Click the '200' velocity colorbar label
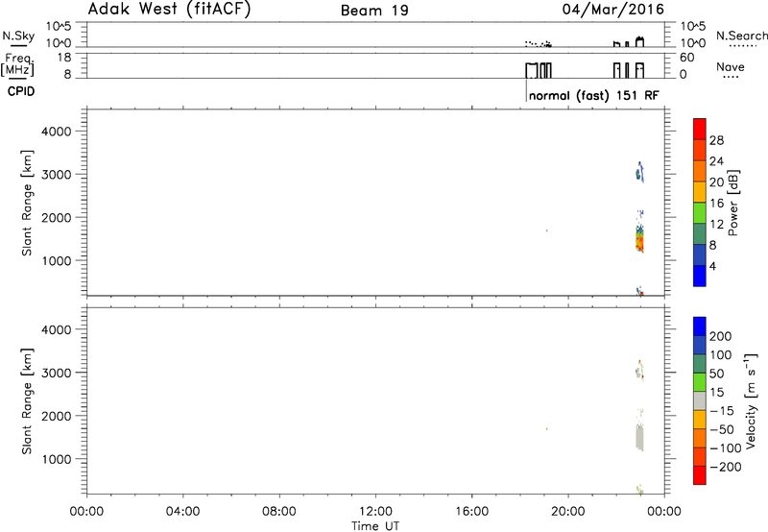 coord(720,336)
